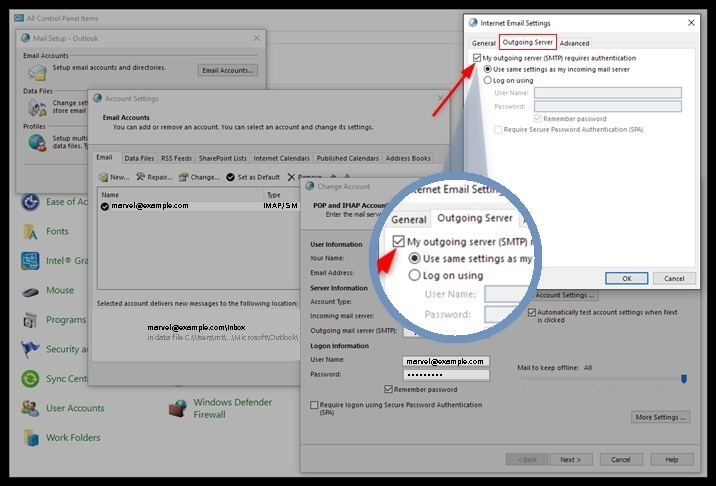The height and width of the screenshot is (486, 716).
Task: Open User Accounts icon
Action: click(30, 408)
